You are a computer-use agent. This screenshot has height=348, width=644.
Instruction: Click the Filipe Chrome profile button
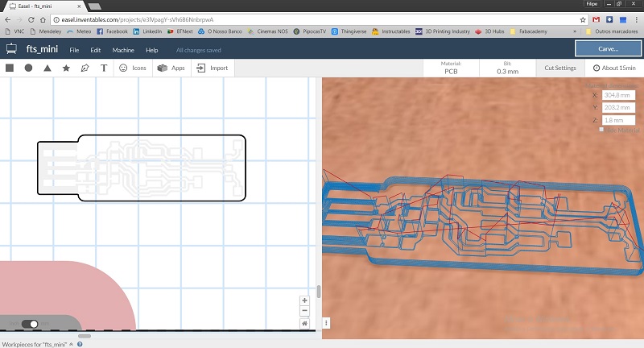click(592, 4)
